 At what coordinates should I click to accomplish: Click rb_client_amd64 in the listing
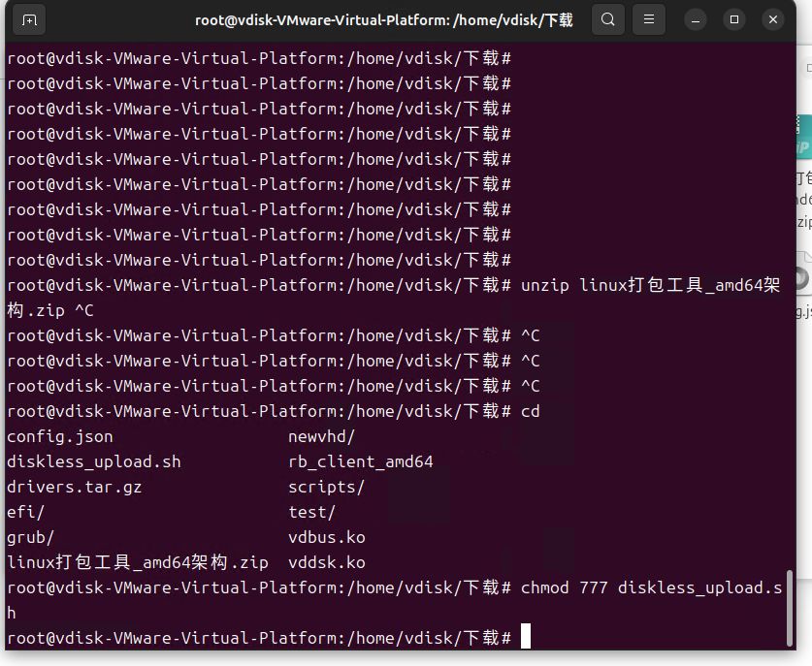pyautogui.click(x=361, y=461)
